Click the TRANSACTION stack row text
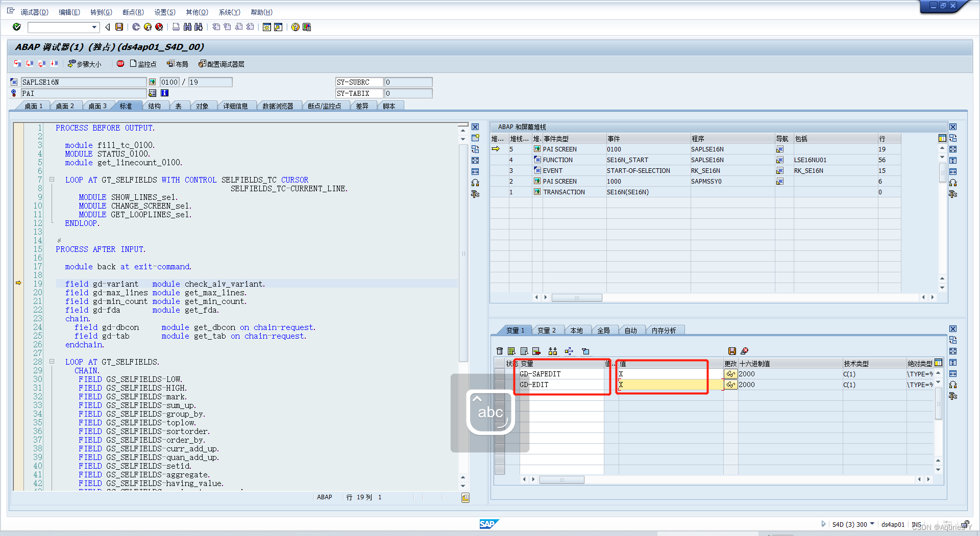980x536 pixels. click(564, 192)
